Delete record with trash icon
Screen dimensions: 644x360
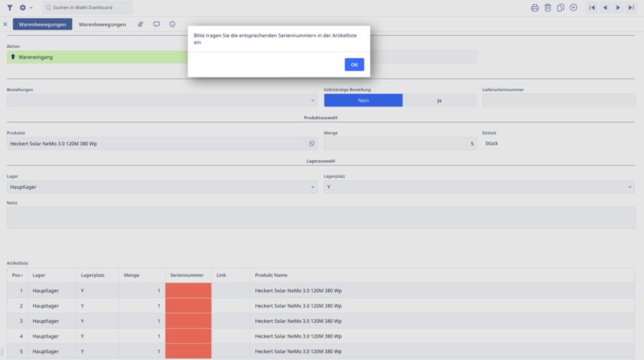coord(547,7)
